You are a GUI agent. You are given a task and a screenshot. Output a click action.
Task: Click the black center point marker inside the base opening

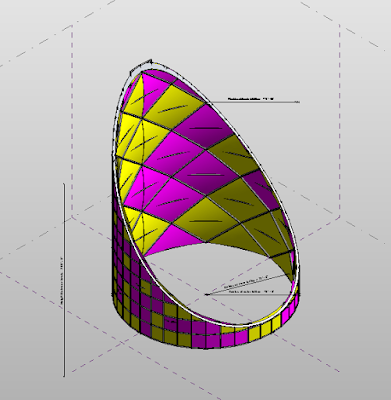click(207, 295)
